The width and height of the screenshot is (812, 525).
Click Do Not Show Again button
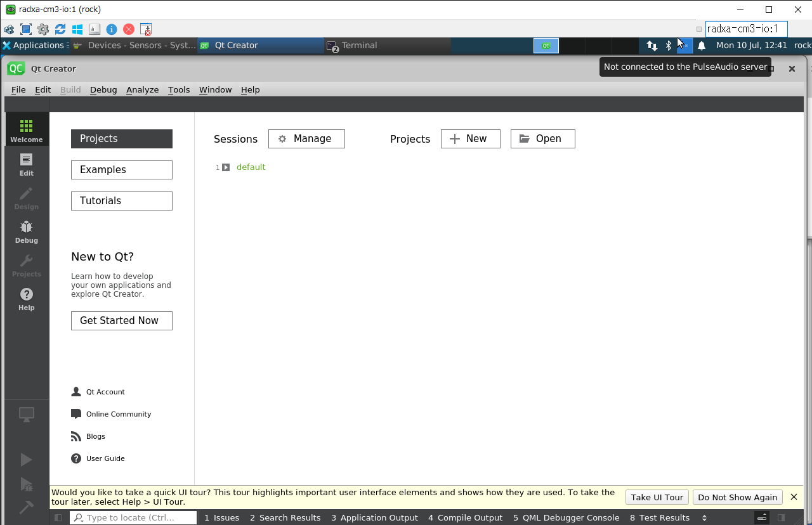tap(737, 497)
